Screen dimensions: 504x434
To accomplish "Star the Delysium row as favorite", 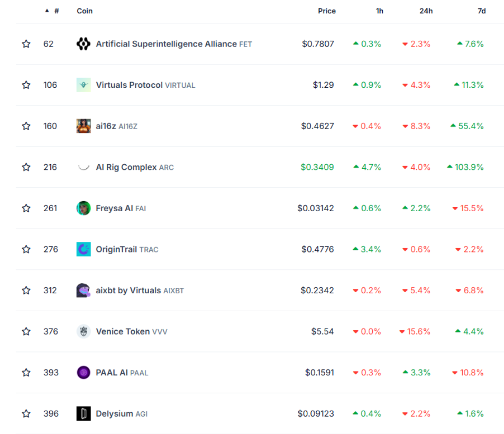I will pyautogui.click(x=26, y=413).
